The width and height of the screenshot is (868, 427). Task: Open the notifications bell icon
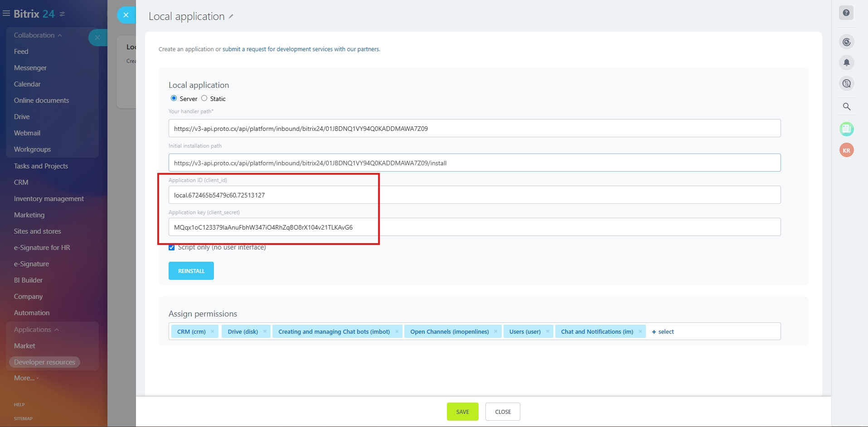click(846, 62)
